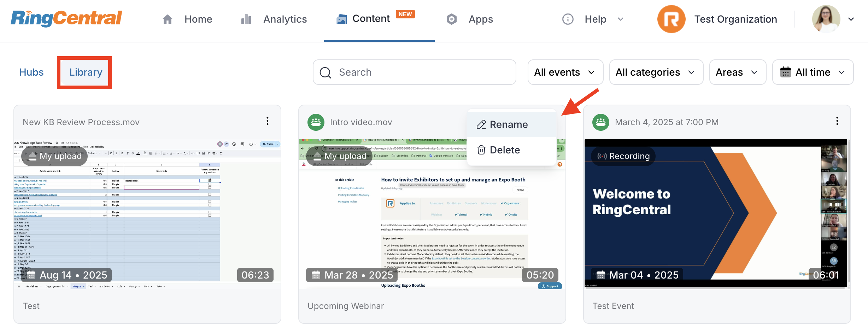Click the NEW badge next to Content

click(x=405, y=14)
